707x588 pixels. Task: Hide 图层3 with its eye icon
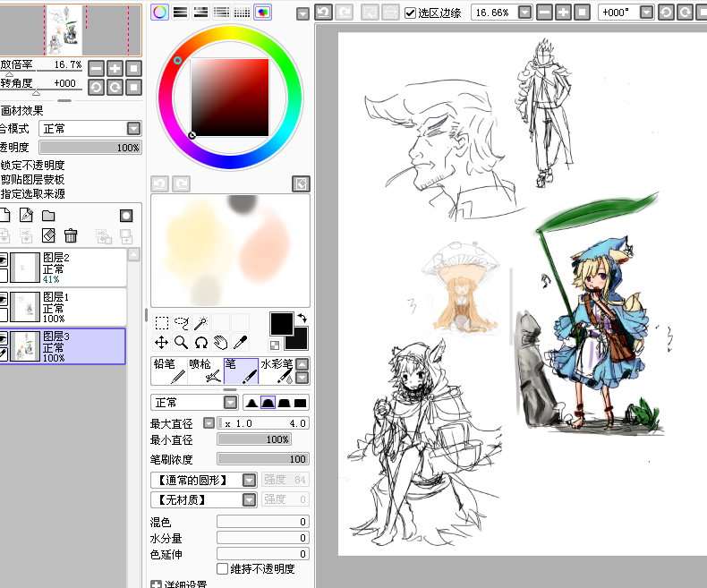coord(4,338)
